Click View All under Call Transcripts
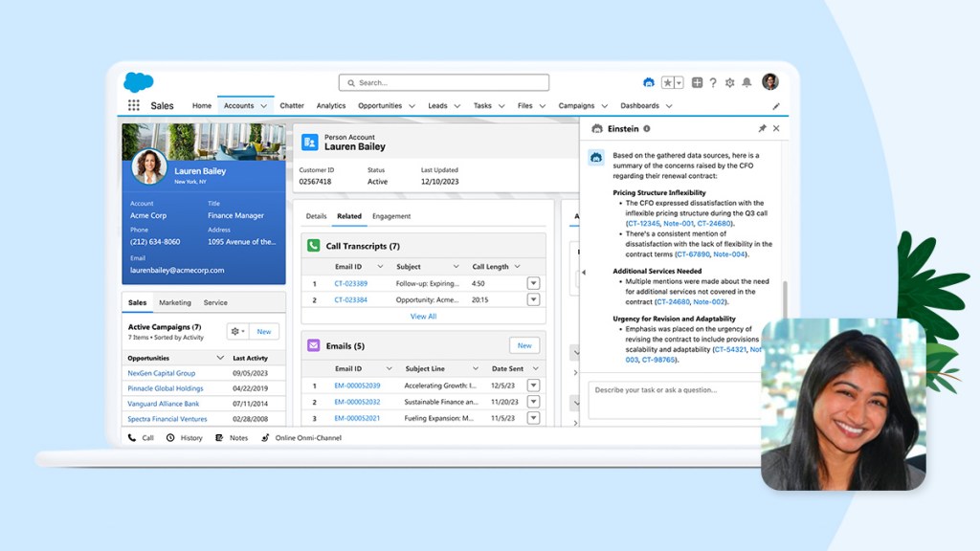Viewport: 980px width, 551px height. click(423, 316)
